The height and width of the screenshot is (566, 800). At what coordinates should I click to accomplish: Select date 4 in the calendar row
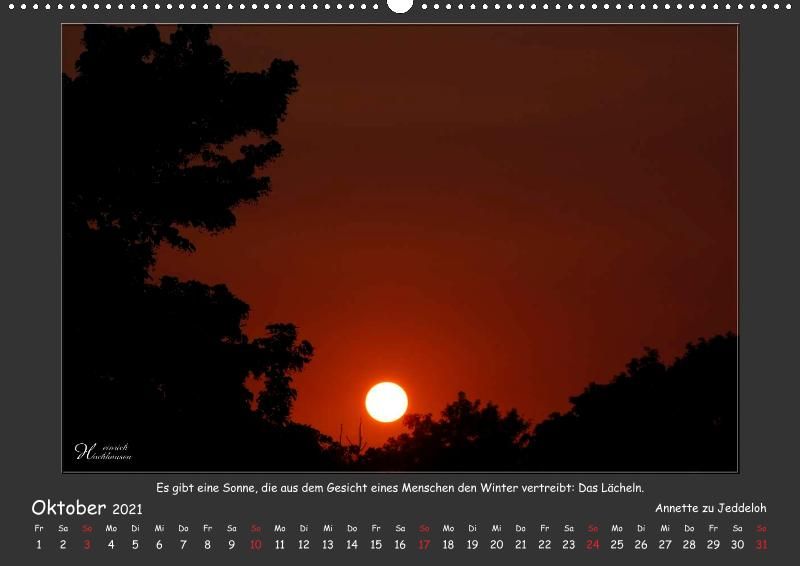click(x=111, y=545)
